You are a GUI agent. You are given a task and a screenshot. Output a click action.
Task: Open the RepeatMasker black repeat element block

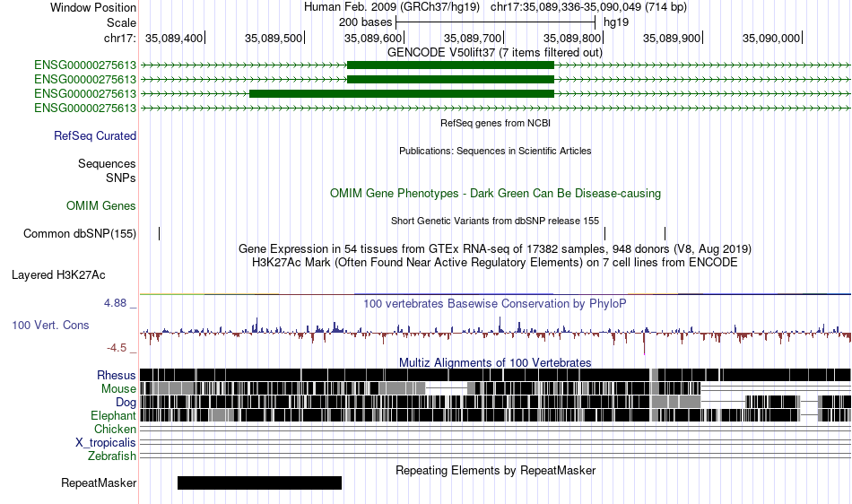pos(259,482)
